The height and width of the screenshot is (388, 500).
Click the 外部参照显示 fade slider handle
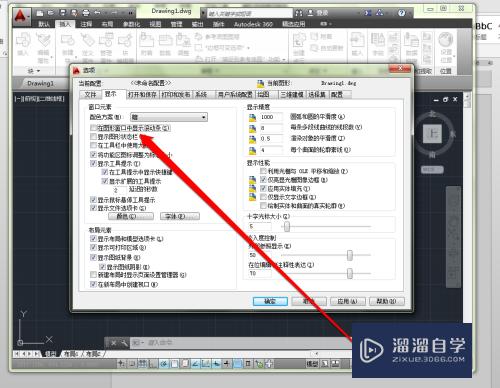[350, 255]
